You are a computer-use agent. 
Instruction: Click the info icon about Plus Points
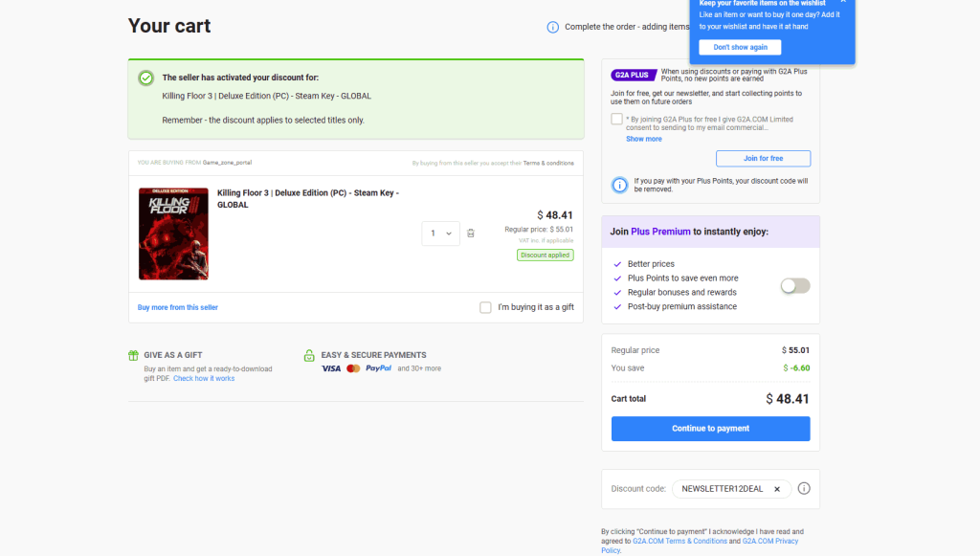point(619,185)
